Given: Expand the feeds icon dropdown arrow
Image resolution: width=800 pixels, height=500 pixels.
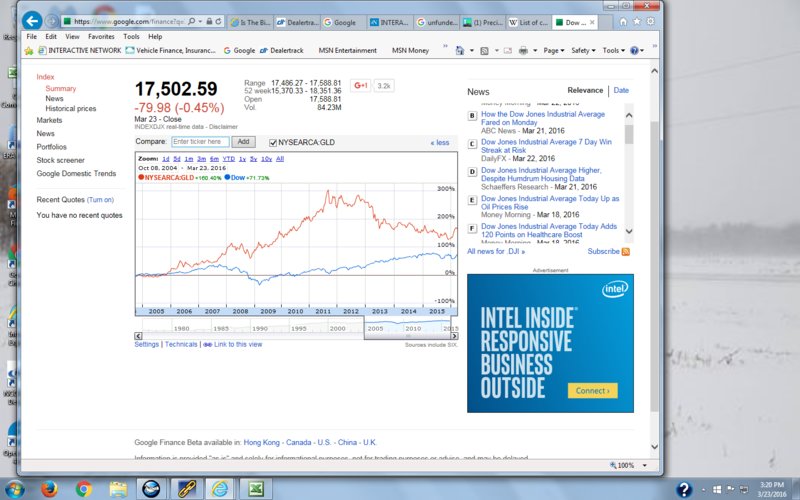Looking at the screenshot, I should (x=496, y=51).
